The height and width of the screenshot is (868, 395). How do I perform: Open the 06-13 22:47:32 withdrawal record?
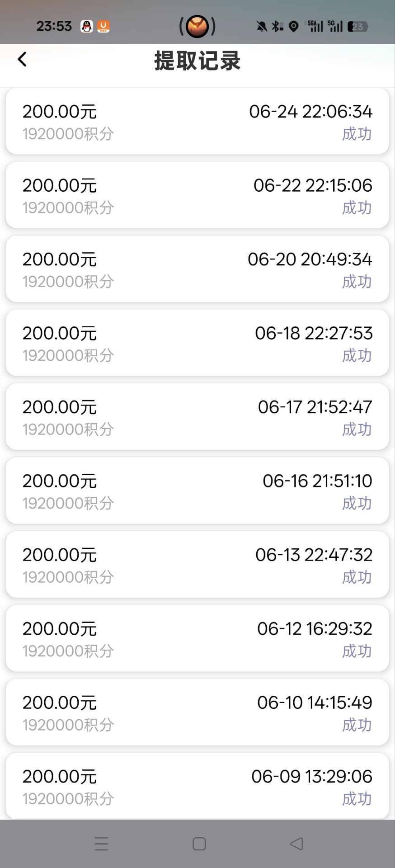tap(197, 564)
